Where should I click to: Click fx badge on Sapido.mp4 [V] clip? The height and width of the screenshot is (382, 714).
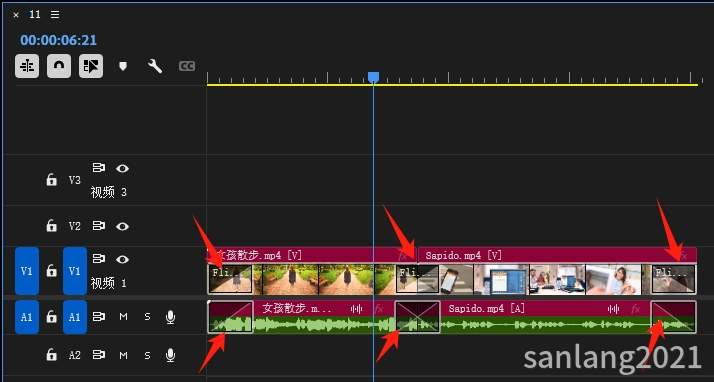coord(683,256)
